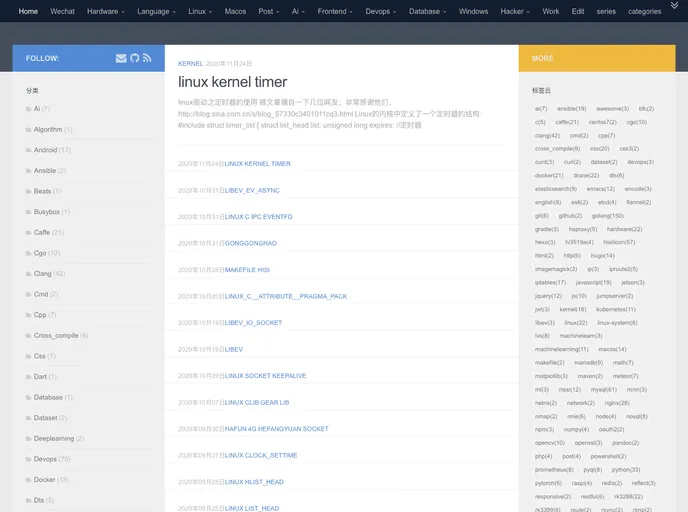Click the hisilicon(57) tag
Viewport: 688px width, 512px height.
point(619,242)
